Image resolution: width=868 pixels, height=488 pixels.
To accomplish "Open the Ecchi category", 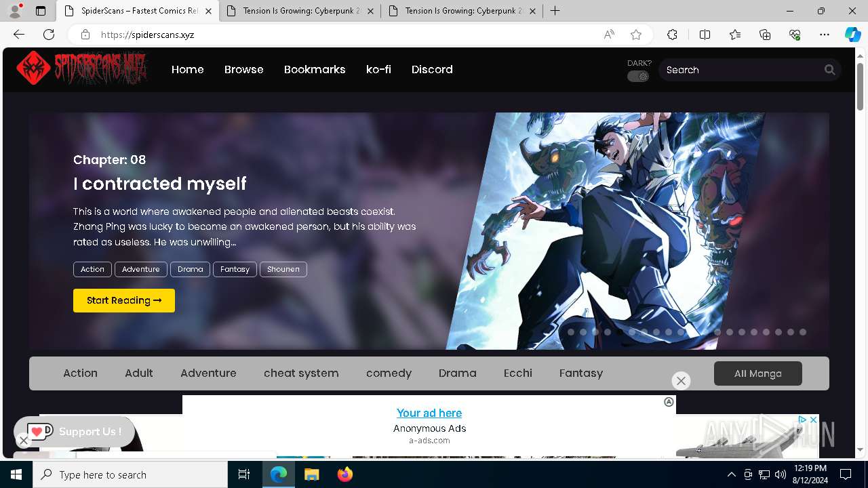I will click(x=518, y=373).
